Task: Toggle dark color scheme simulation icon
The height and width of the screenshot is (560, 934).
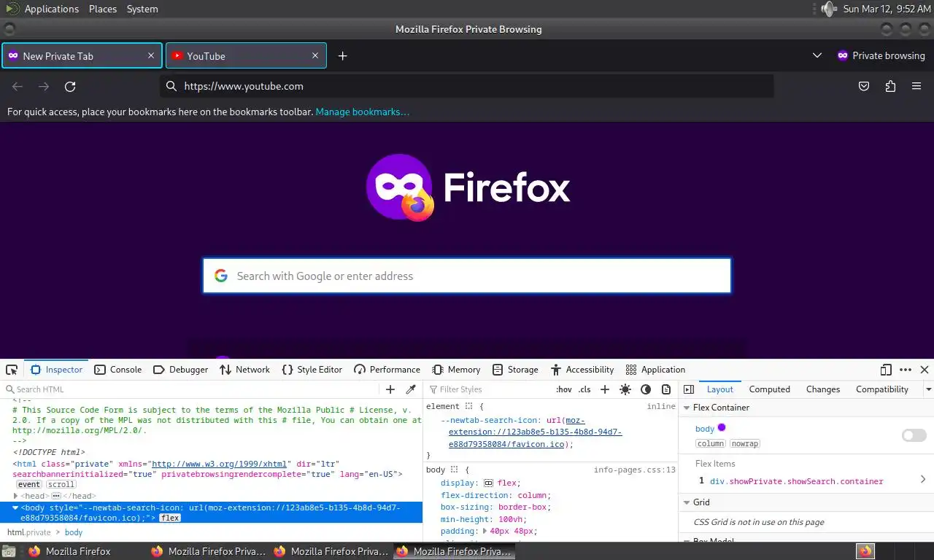Action: (646, 389)
